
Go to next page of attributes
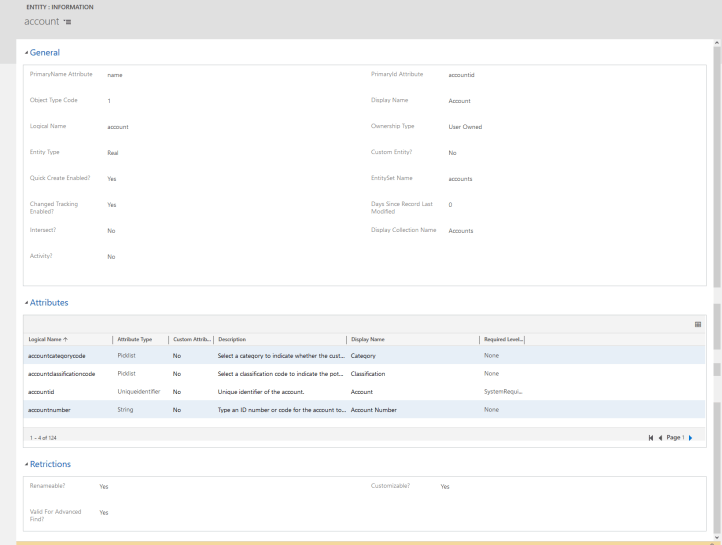[690, 437]
